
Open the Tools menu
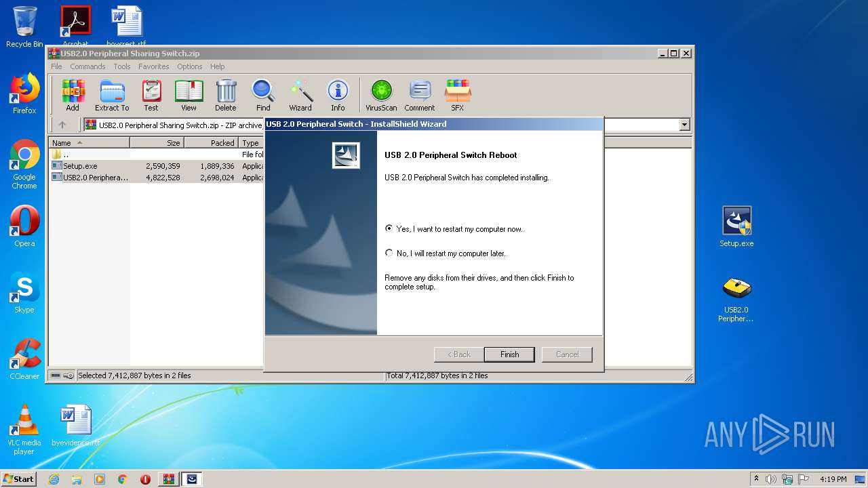pyautogui.click(x=122, y=66)
